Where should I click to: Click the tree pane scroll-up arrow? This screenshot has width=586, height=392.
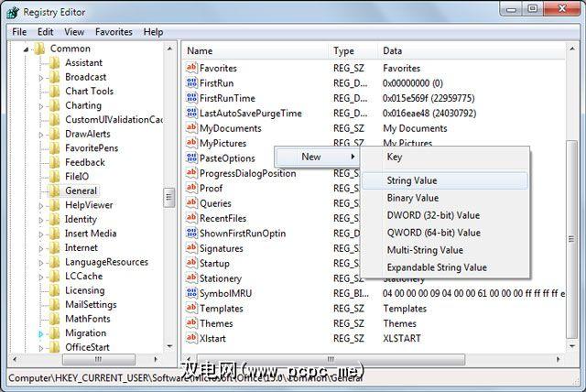(169, 49)
